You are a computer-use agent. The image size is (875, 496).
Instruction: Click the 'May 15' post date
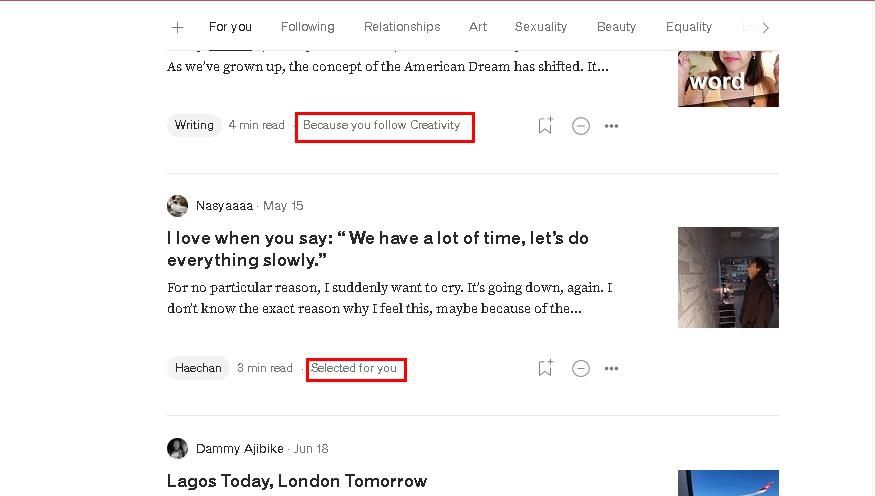(283, 206)
